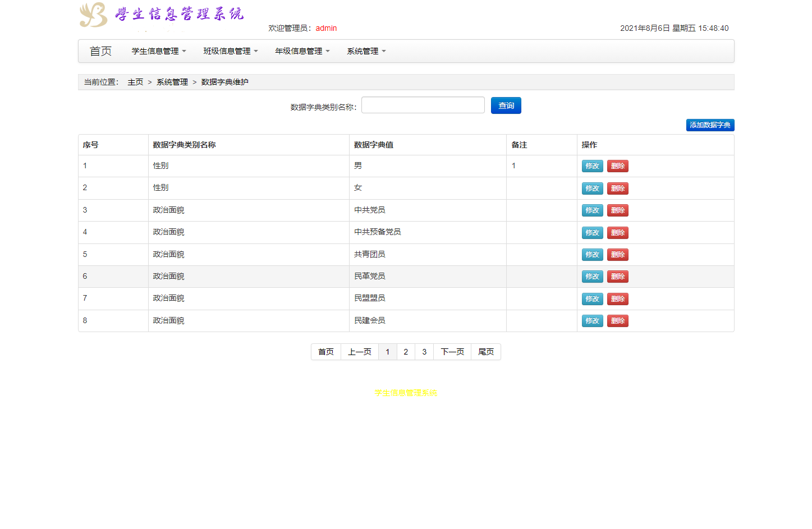Viewport: 812px width, 529px height.
Task: Click 删除 for 民建会员 entry
Action: pyautogui.click(x=617, y=320)
